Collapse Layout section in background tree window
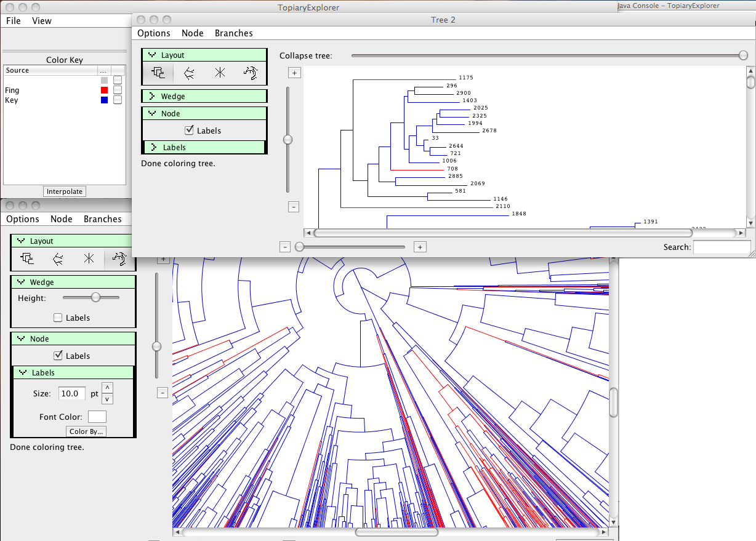Screen dimensions: 756x541 pos(22,241)
